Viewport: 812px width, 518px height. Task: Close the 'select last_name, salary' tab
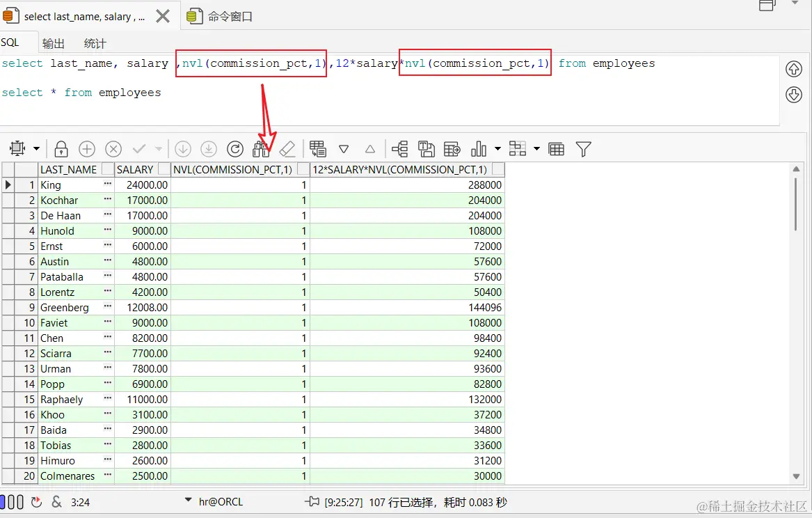click(163, 17)
